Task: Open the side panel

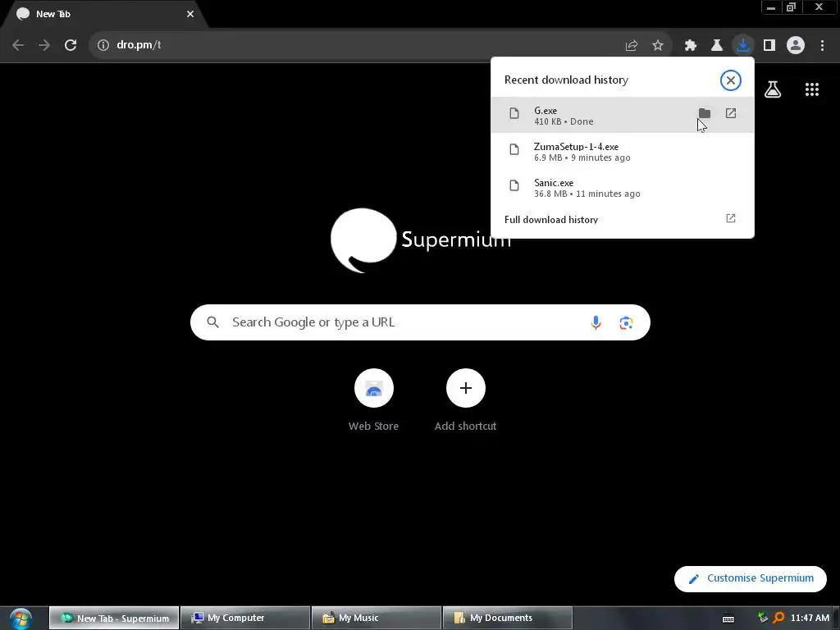Action: pos(769,46)
